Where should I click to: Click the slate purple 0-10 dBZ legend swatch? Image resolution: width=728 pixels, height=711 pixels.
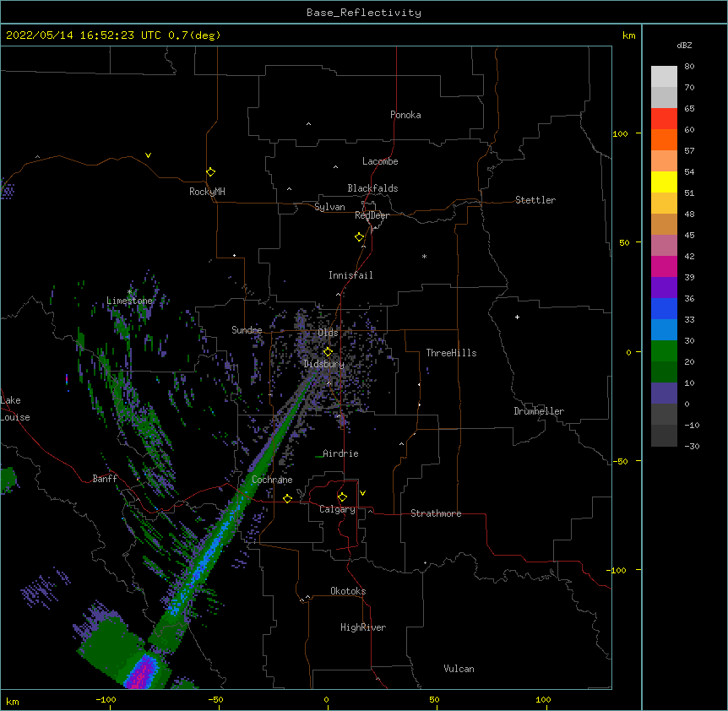point(664,393)
